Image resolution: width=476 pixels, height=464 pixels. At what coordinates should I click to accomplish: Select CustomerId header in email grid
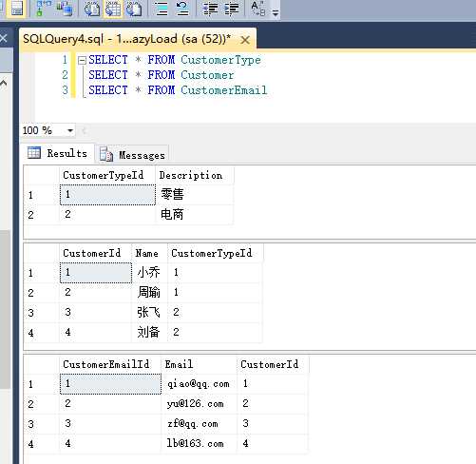click(273, 364)
